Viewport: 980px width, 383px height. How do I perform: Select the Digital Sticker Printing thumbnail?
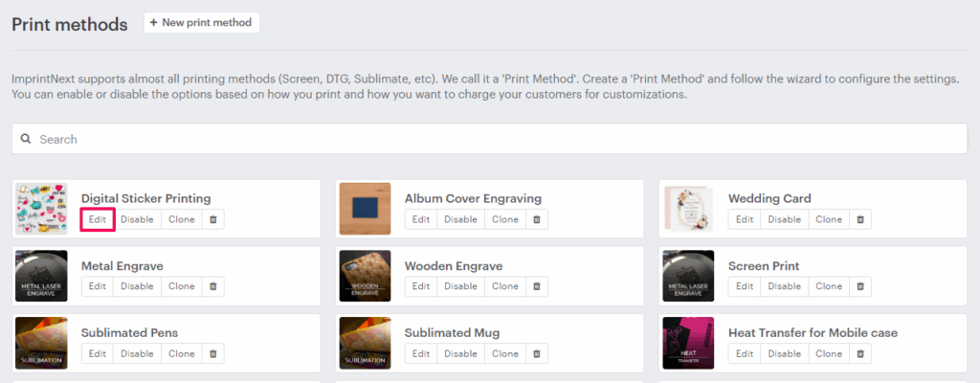pyautogui.click(x=42, y=209)
